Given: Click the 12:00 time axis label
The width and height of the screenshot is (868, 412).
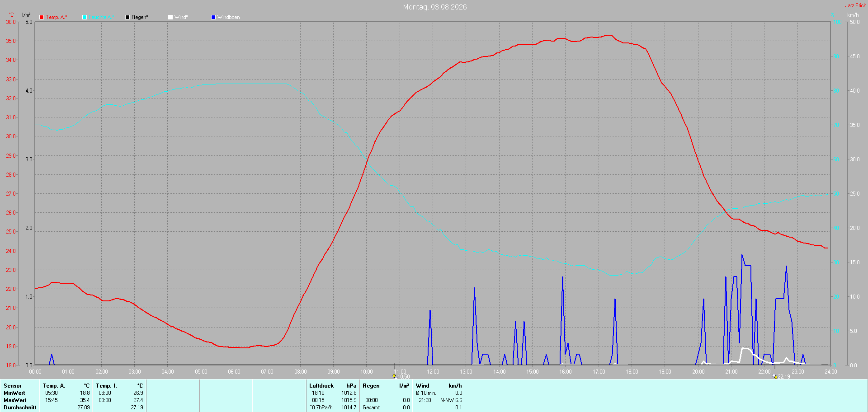Looking at the screenshot, I should pos(433,372).
